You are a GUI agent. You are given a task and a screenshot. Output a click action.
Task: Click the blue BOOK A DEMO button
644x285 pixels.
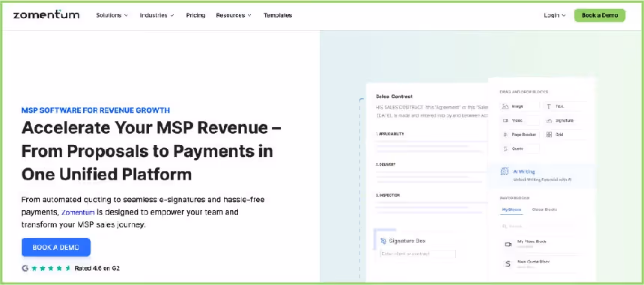click(56, 248)
